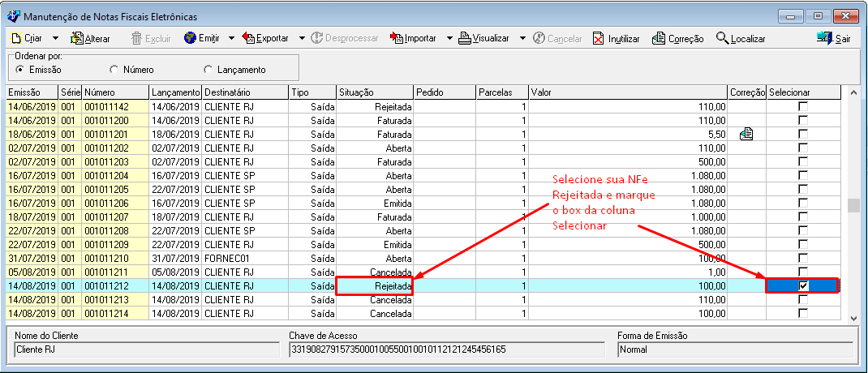Expand the dropdown arrow beside Visualizar
This screenshot has width=868, height=373.
(x=522, y=38)
